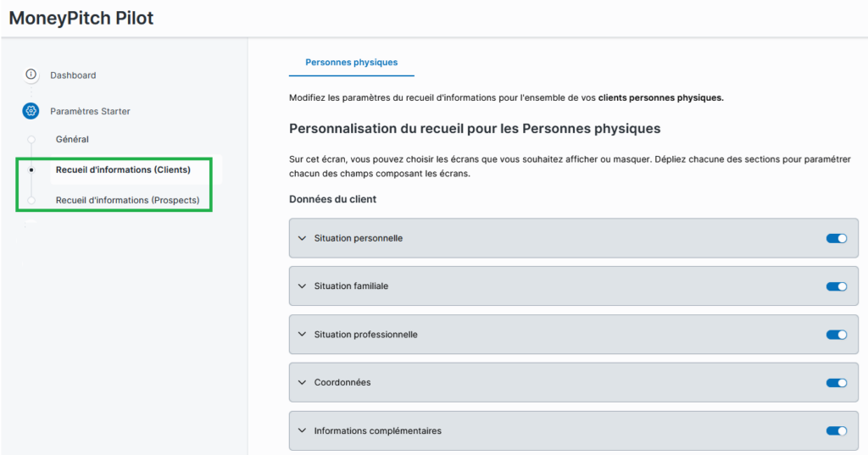The image size is (868, 455).
Task: Go to the Dashboard link
Action: tap(73, 75)
